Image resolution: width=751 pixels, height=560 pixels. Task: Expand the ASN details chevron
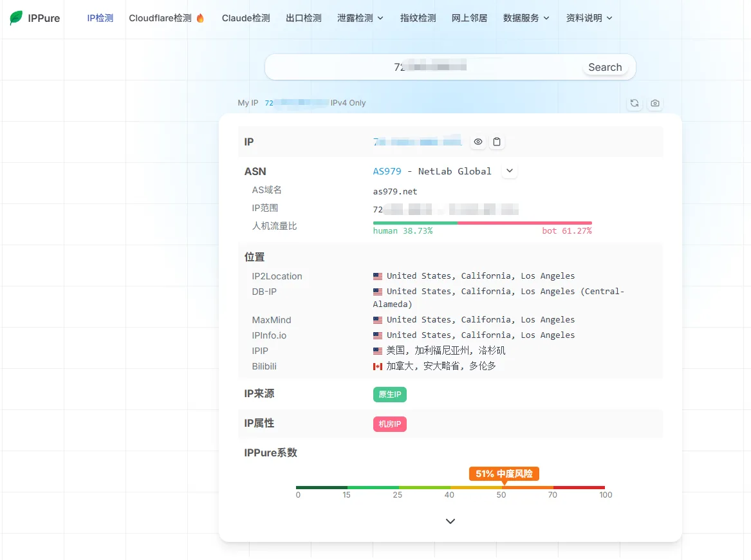click(x=510, y=171)
